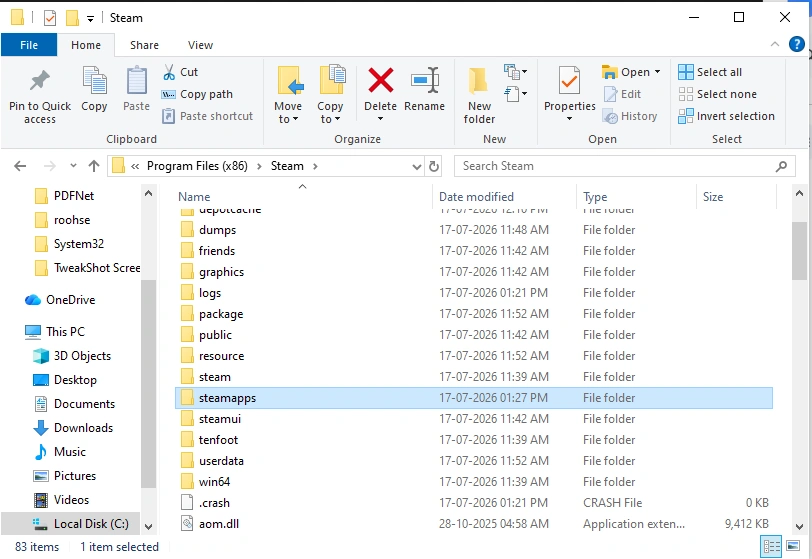Go up one folder level arrow
The height and width of the screenshot is (559, 812).
tap(94, 166)
